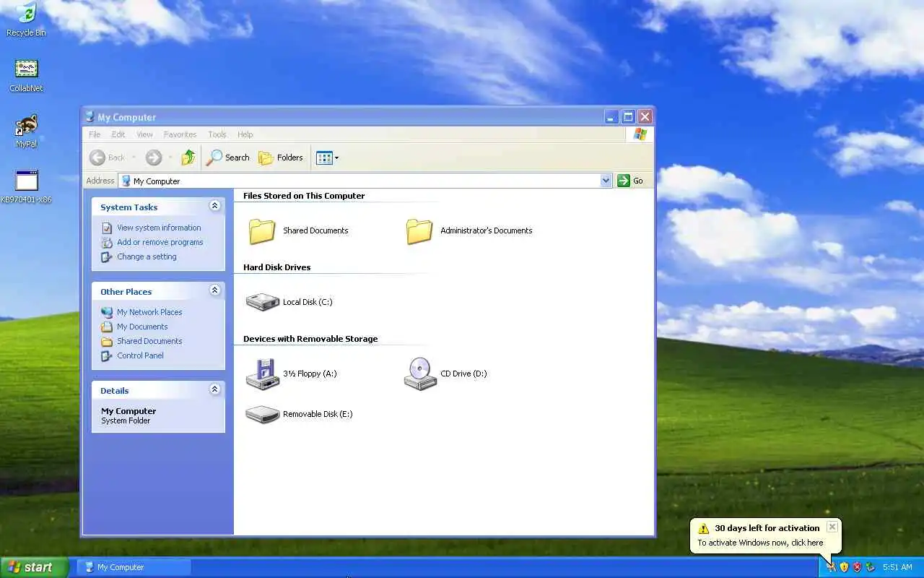Open the Edit menu

click(118, 134)
